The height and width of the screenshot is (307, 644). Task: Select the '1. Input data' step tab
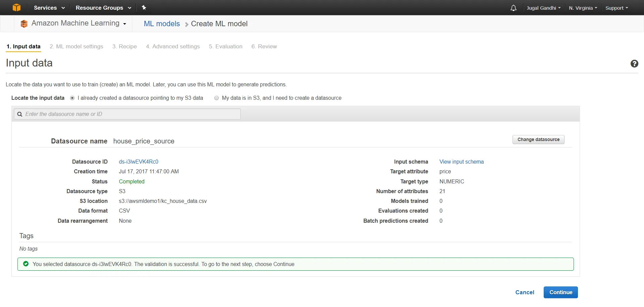(23, 46)
